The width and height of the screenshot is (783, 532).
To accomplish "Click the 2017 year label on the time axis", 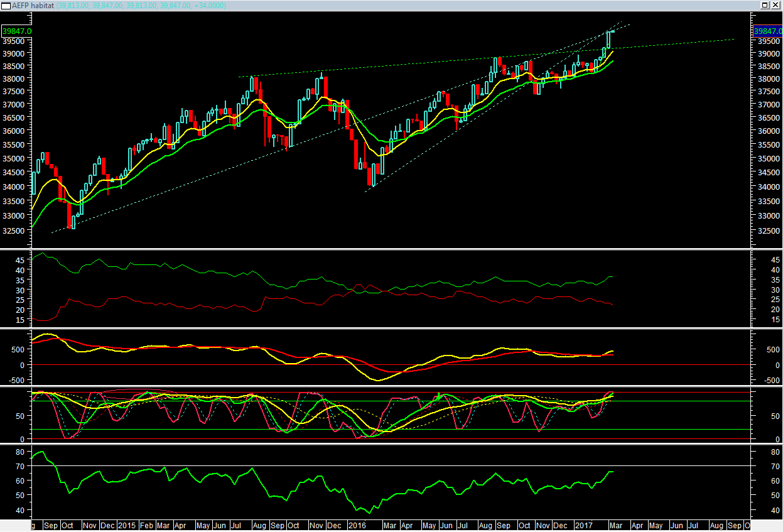I will [x=583, y=526].
